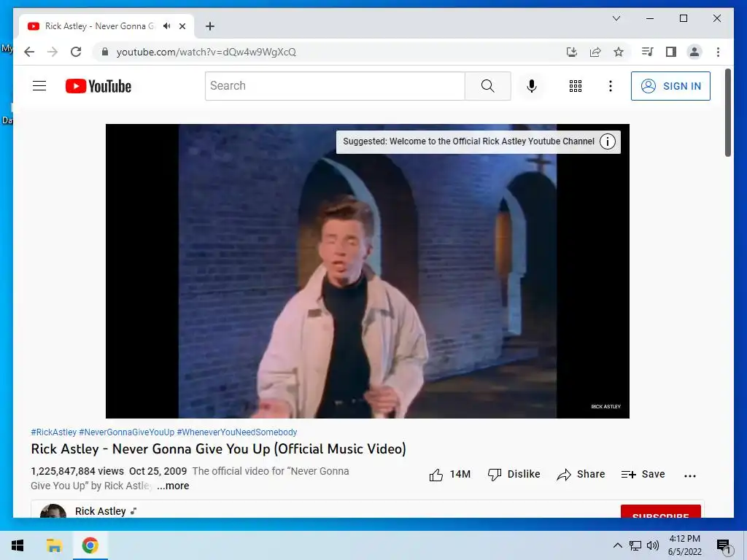Open the suggested card info icon
The image size is (747, 560).
pos(608,141)
